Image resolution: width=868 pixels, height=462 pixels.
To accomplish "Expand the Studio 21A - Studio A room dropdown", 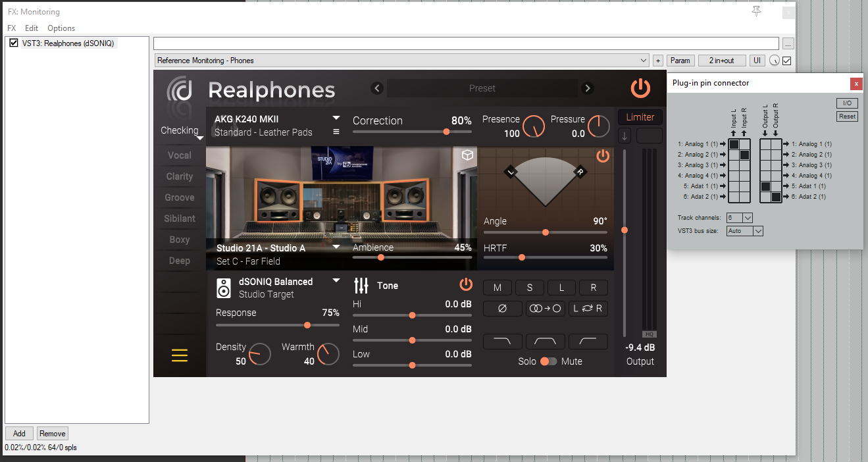I will pos(336,247).
